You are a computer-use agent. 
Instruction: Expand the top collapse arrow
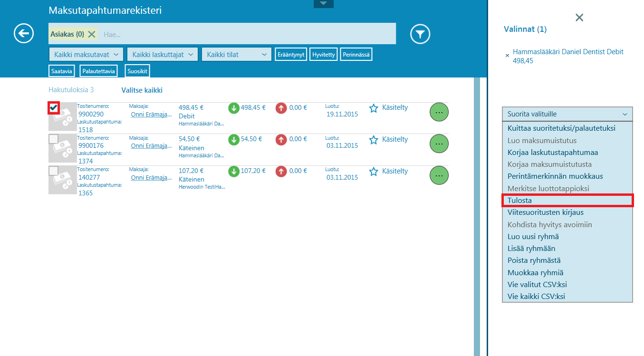point(324,4)
